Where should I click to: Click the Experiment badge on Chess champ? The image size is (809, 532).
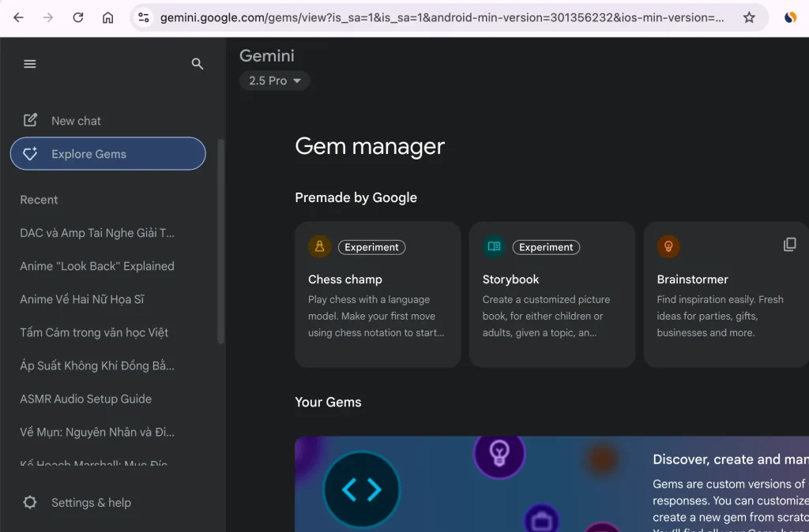click(x=371, y=247)
